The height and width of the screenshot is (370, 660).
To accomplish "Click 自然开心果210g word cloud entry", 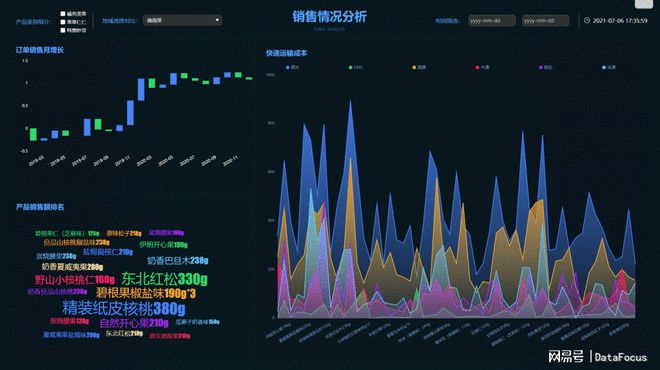I will click(134, 323).
